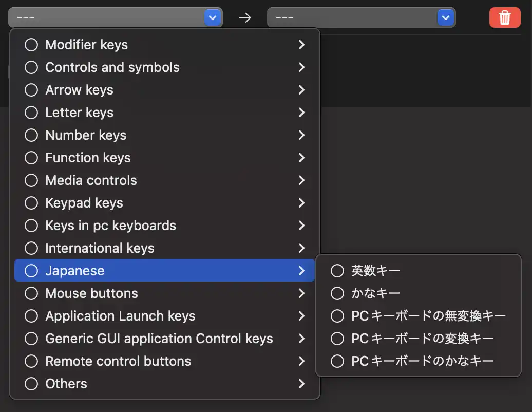Expand the Others category chevron
Image resolution: width=532 pixels, height=412 pixels.
click(301, 384)
